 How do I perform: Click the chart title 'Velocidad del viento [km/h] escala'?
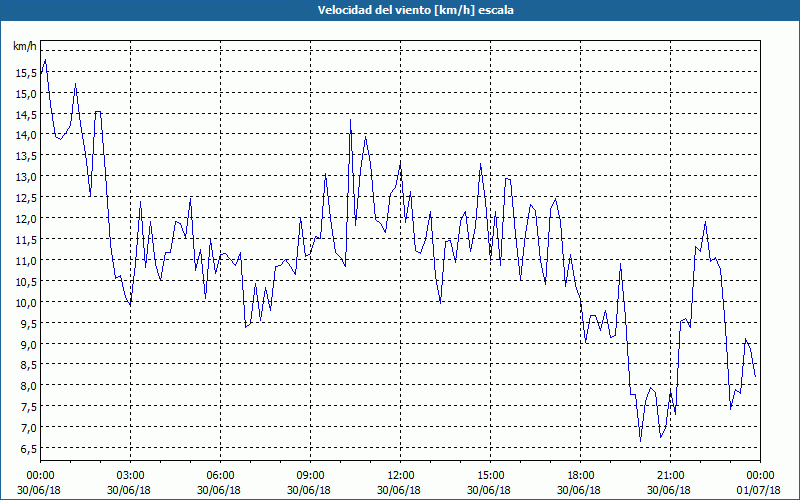[415, 10]
